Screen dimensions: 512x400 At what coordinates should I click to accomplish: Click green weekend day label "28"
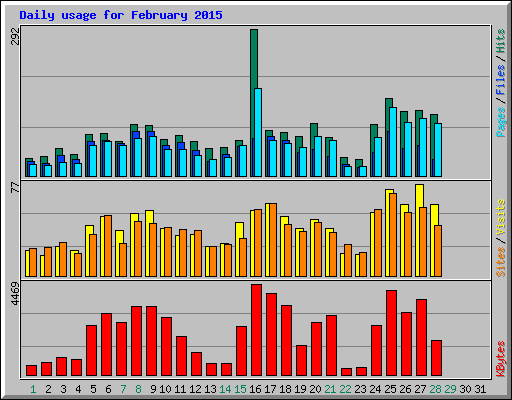(435, 389)
